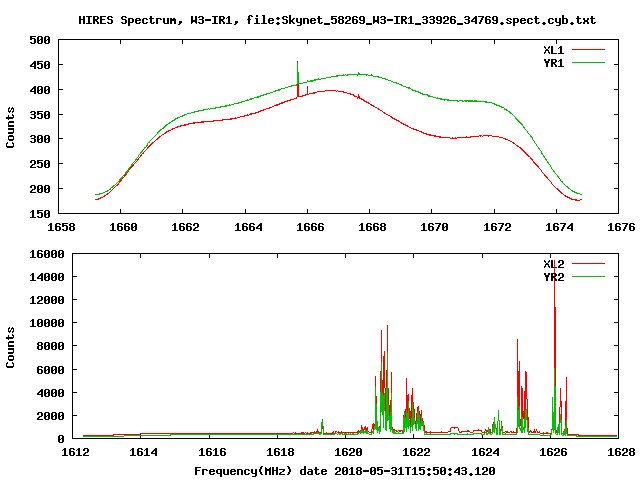
Task: Click the red XL2 legend line sample
Action: coord(588,264)
